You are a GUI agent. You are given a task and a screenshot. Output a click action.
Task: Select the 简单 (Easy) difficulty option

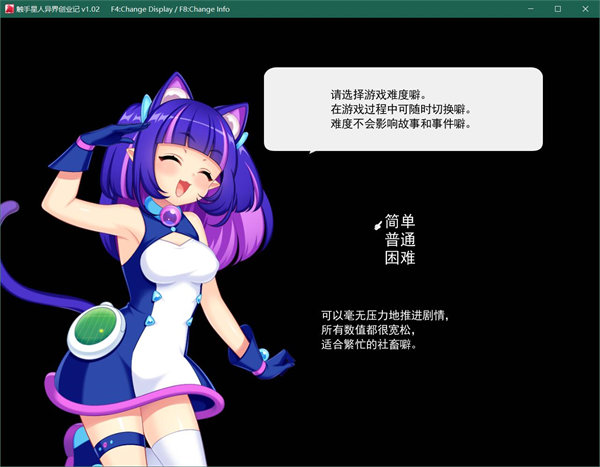tap(400, 222)
